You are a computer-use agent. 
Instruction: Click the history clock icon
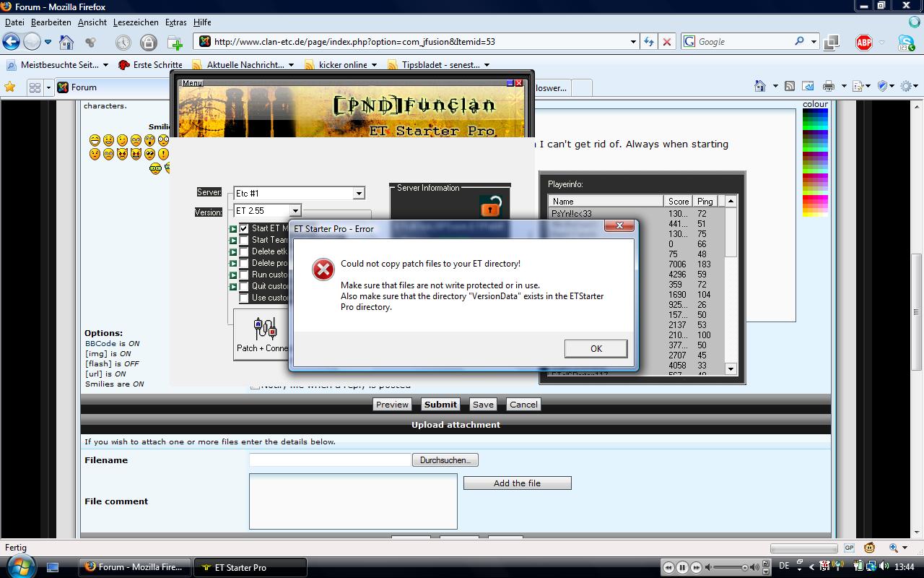123,42
